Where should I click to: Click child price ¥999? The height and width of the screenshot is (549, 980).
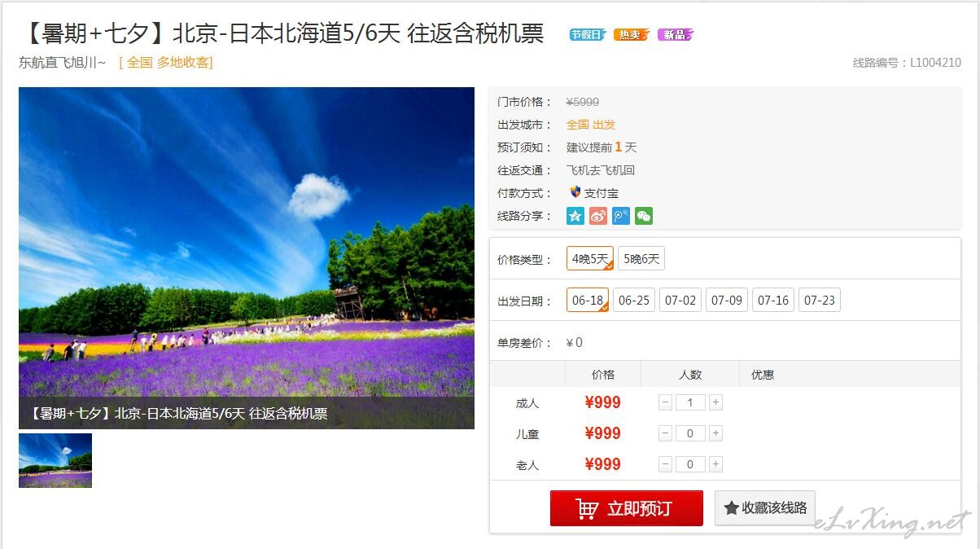[602, 433]
